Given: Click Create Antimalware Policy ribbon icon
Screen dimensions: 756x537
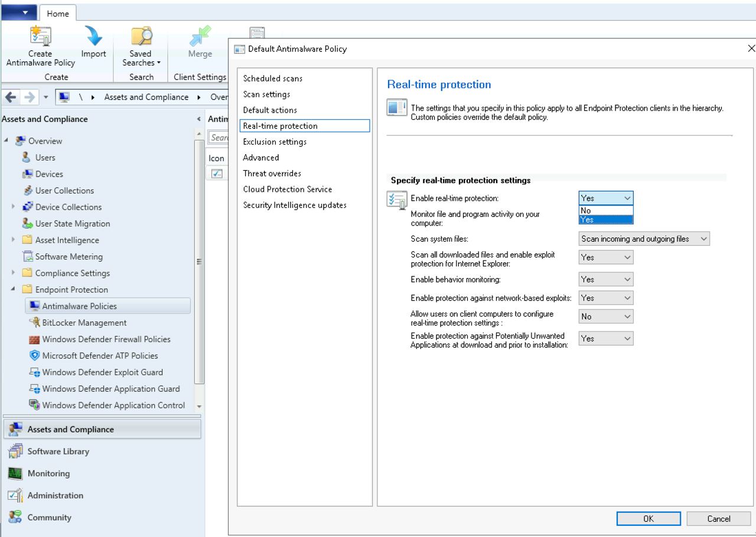Looking at the screenshot, I should [40, 35].
